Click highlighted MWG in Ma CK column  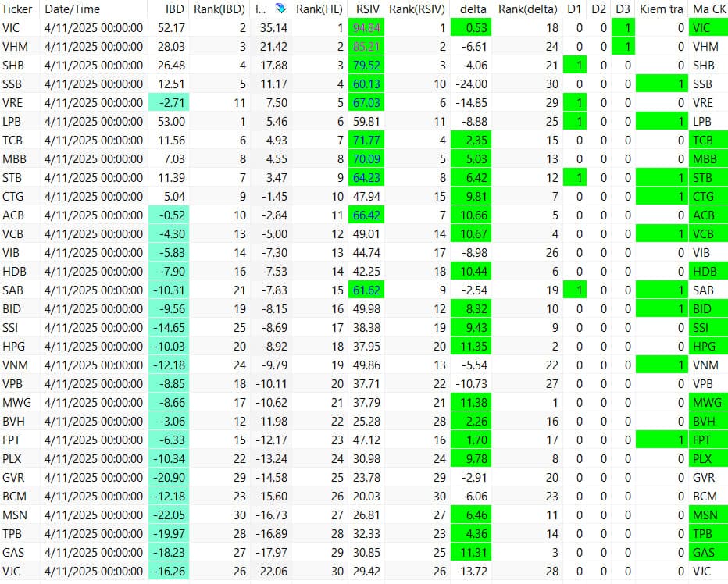pyautogui.click(x=708, y=403)
